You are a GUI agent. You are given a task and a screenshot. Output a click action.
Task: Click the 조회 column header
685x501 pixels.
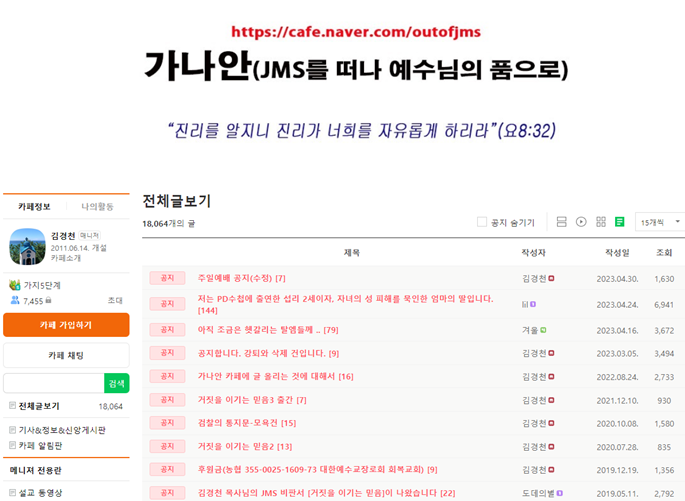pos(664,252)
